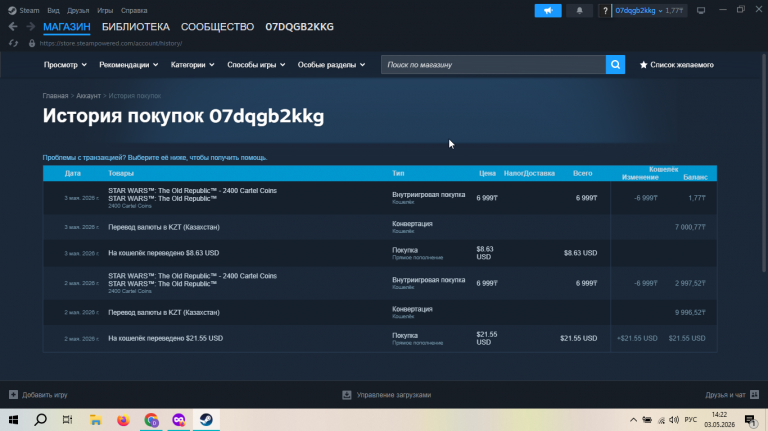Switch to the СООБЩЕСТВО tab
The width and height of the screenshot is (768, 431).
pyautogui.click(x=217, y=27)
